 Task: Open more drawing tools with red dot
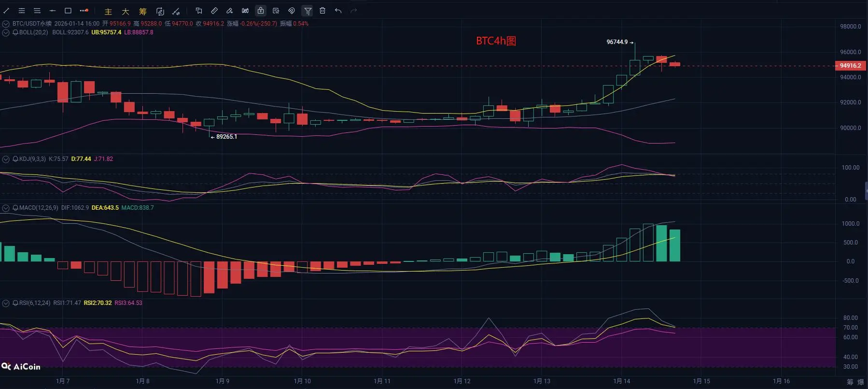pos(84,11)
